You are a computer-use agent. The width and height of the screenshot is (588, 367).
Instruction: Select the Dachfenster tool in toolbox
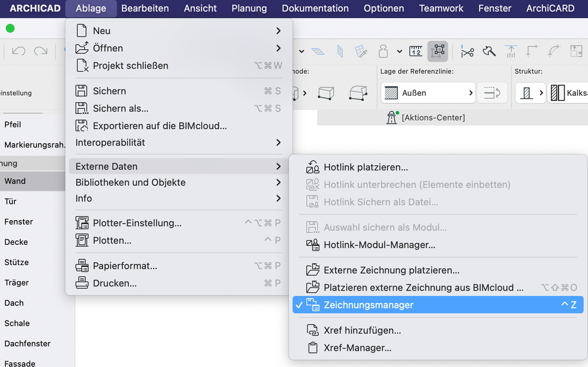[27, 343]
